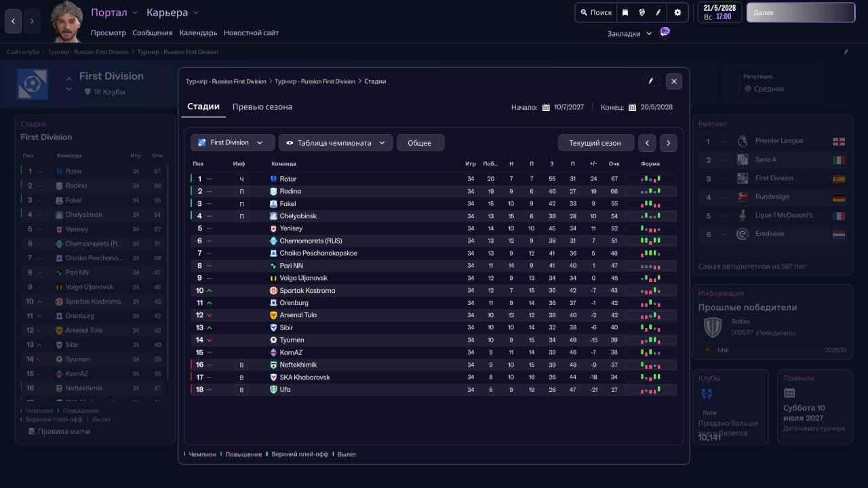868x488 pixels.
Task: Click the pencil icon in the dialog header
Action: (x=650, y=81)
